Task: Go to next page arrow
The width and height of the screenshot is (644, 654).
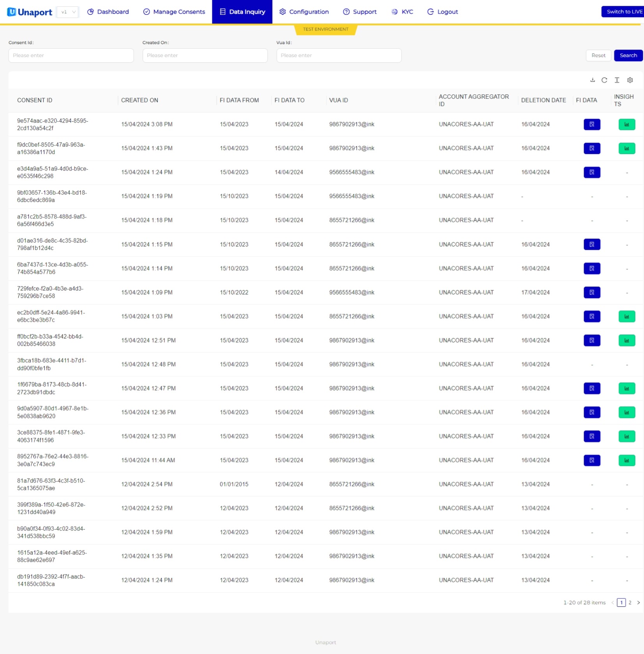Action: tap(638, 603)
